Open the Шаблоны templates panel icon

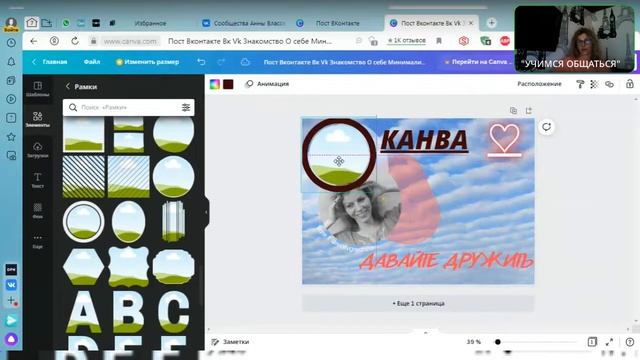pos(38,89)
